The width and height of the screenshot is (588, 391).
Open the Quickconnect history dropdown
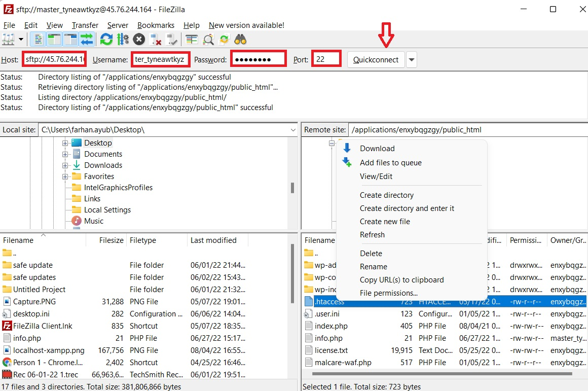tap(412, 59)
